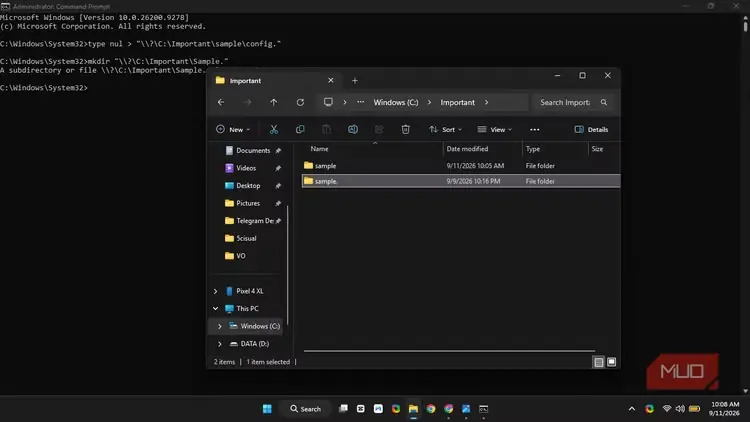Image resolution: width=750 pixels, height=422 pixels.
Task: Click the Cut icon in Explorer toolbar
Action: [274, 129]
